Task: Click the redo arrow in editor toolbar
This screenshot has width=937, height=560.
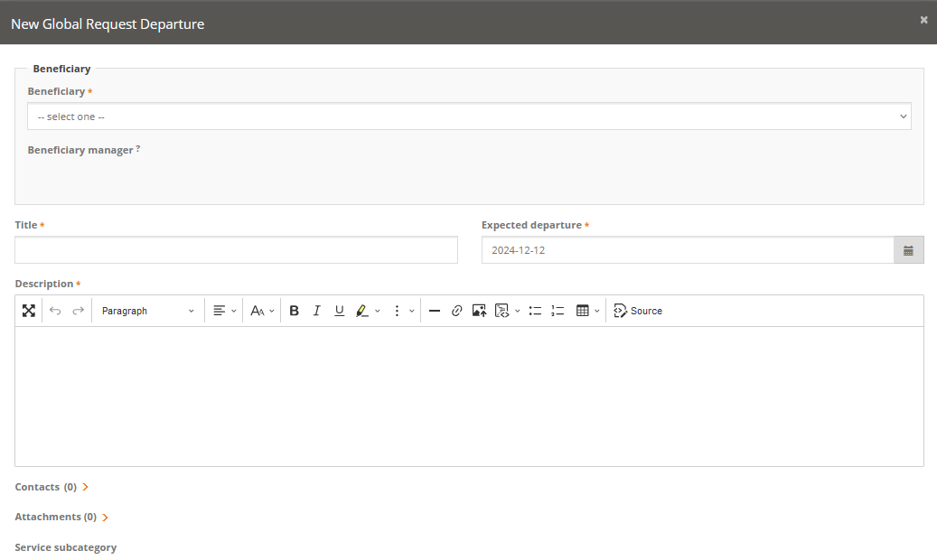Action: 78,311
